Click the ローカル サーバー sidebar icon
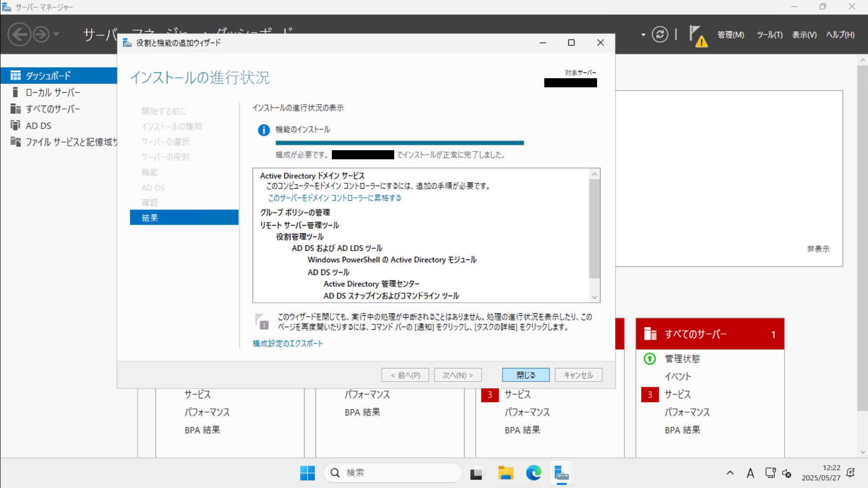 pos(15,92)
